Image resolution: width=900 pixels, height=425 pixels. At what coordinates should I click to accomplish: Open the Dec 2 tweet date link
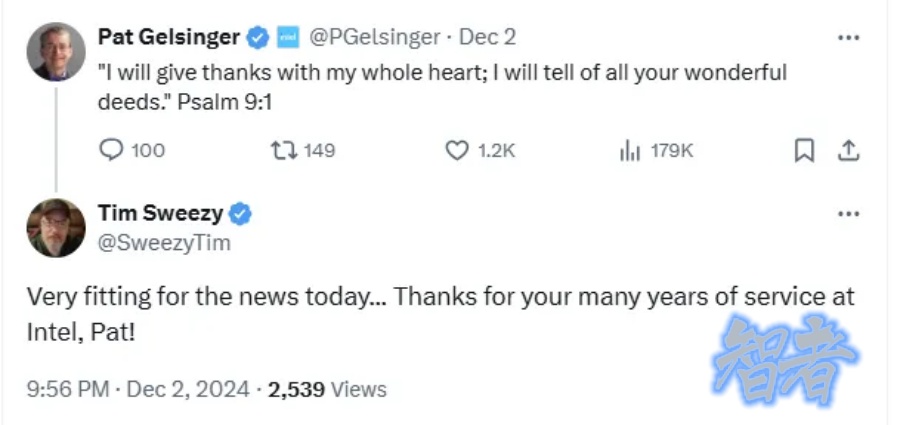[x=488, y=37]
